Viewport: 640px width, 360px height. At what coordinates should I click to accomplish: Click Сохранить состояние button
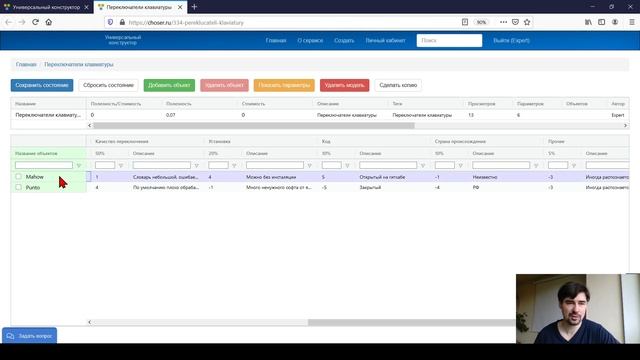point(42,85)
